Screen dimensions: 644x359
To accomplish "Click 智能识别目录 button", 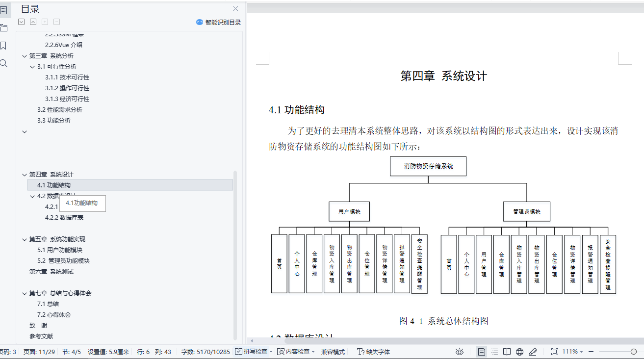I will pyautogui.click(x=218, y=22).
